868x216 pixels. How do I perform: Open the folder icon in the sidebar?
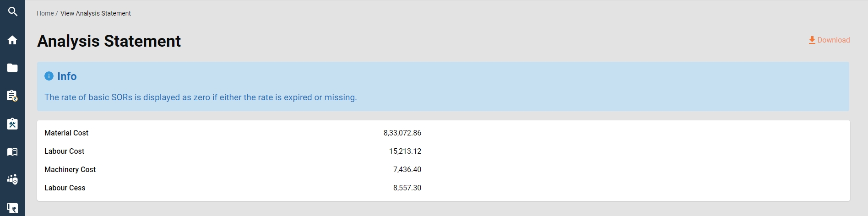12,68
